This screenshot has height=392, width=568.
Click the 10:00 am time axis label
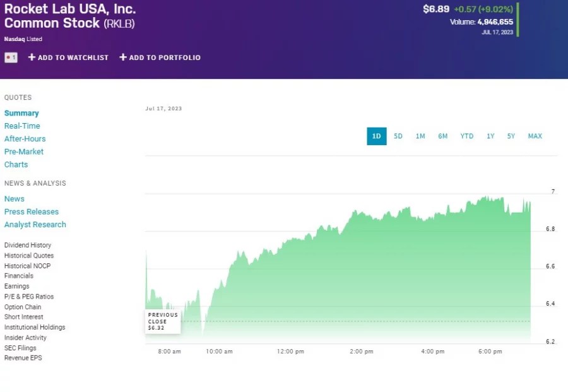point(219,352)
